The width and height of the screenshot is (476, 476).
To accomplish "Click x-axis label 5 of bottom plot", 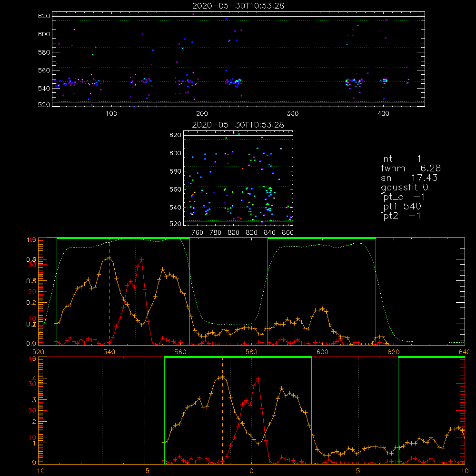I will coord(358,471).
